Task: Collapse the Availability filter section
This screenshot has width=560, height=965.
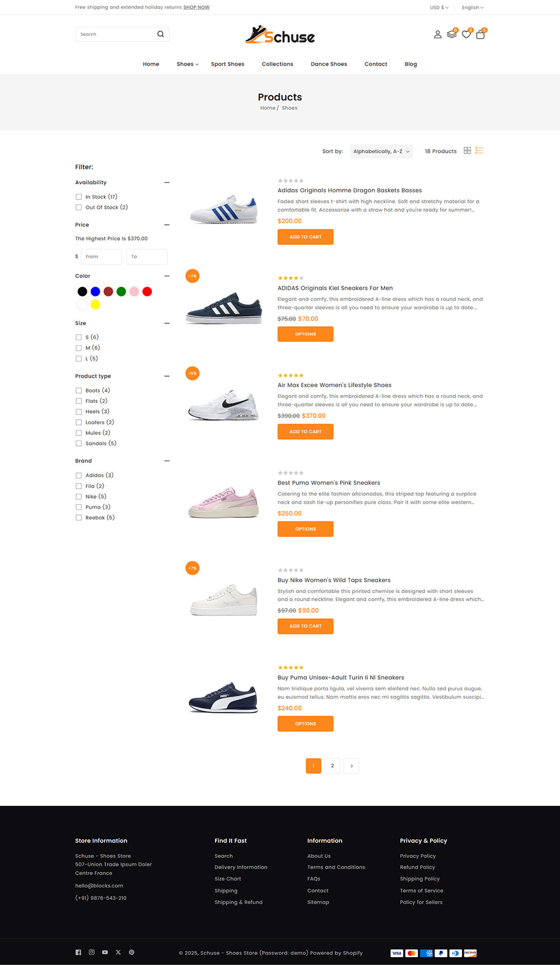Action: click(x=167, y=183)
